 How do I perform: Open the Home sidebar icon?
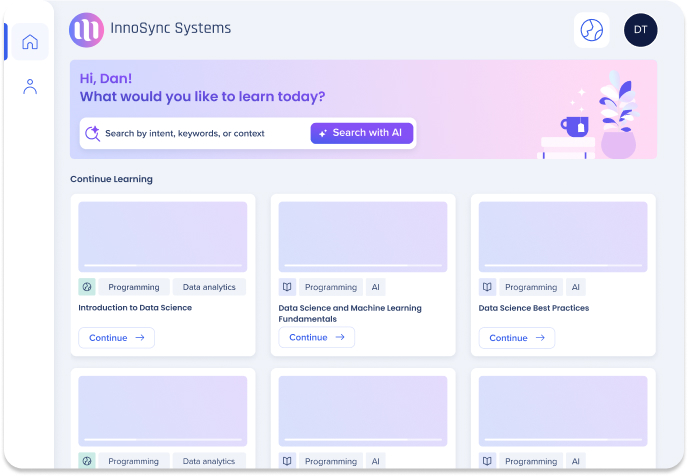click(30, 42)
